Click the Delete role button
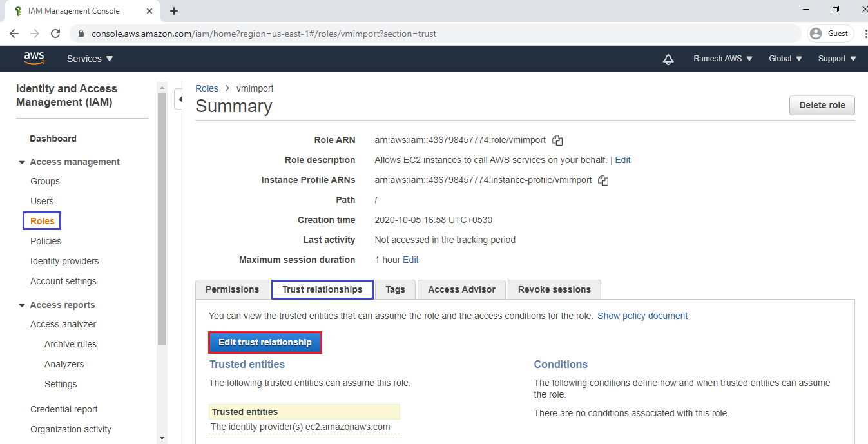Viewport: 868px width, 444px height. [822, 105]
